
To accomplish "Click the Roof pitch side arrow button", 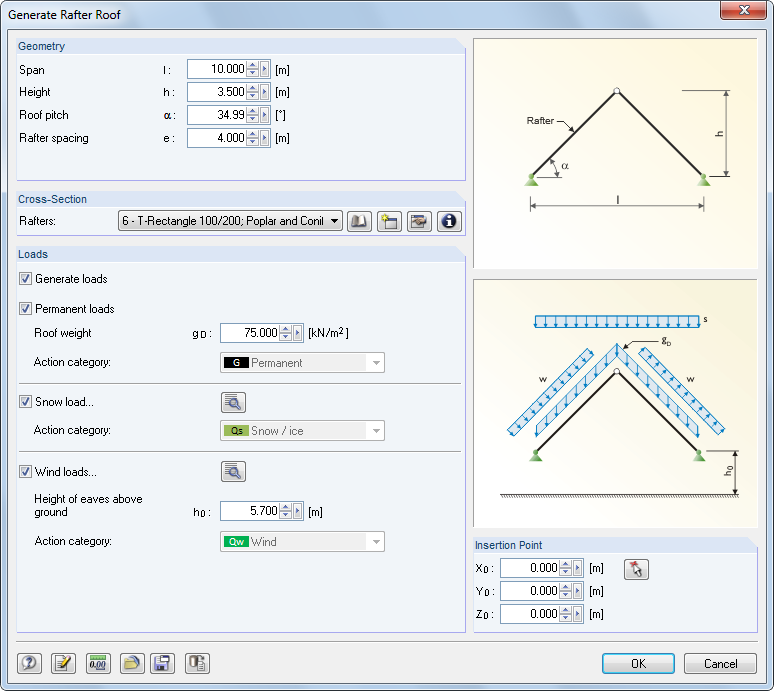I will point(265,115).
